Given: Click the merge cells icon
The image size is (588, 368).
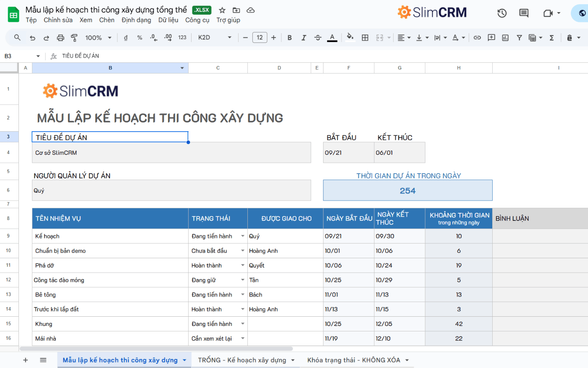Looking at the screenshot, I should [380, 38].
